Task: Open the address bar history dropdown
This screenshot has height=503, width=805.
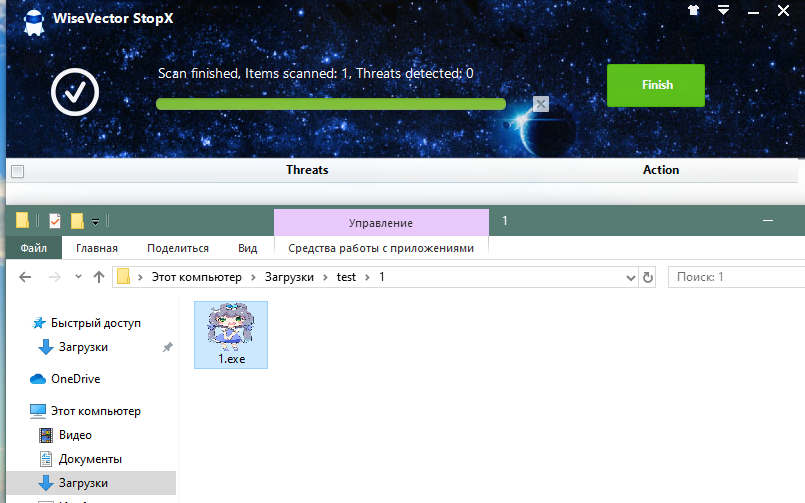Action: 631,278
